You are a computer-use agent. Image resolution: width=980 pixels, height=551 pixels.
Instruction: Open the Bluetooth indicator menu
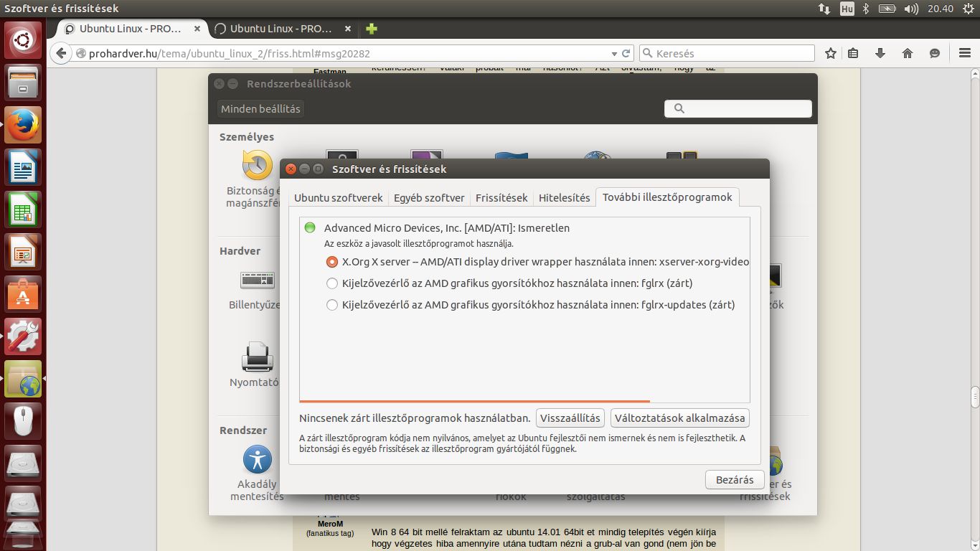click(x=866, y=9)
